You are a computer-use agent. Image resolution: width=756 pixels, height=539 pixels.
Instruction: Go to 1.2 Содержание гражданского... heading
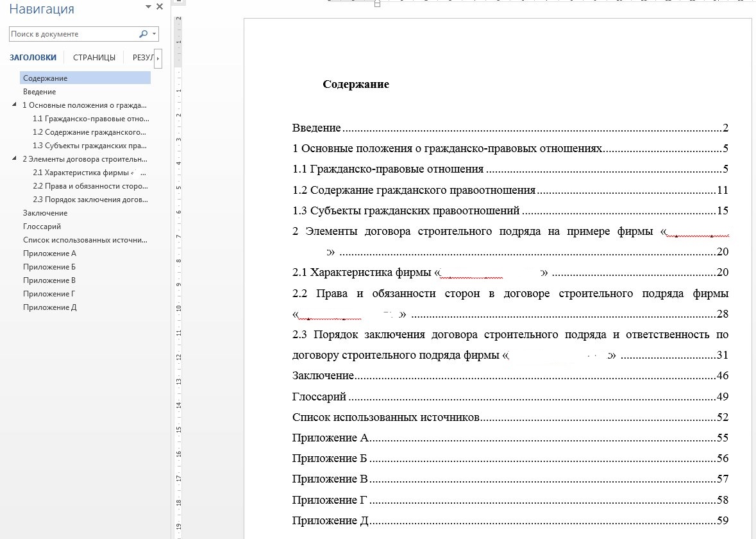(89, 132)
